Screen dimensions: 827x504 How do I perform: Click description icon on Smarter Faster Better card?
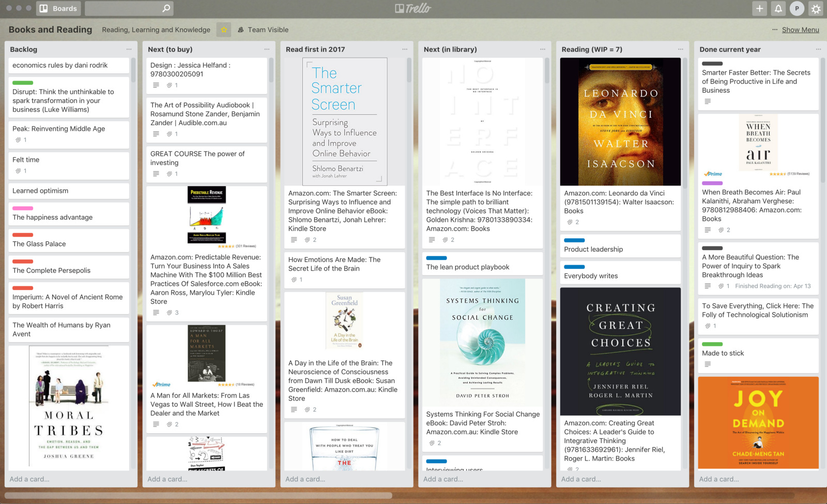[708, 101]
